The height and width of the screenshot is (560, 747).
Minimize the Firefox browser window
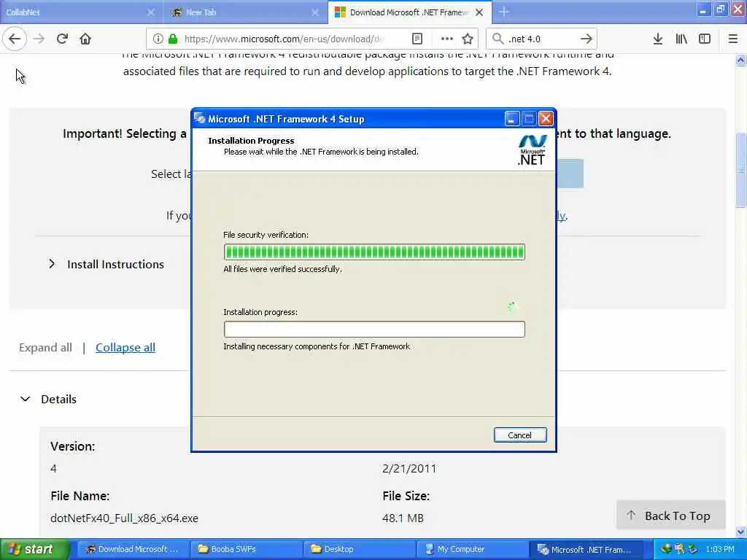pos(703,9)
